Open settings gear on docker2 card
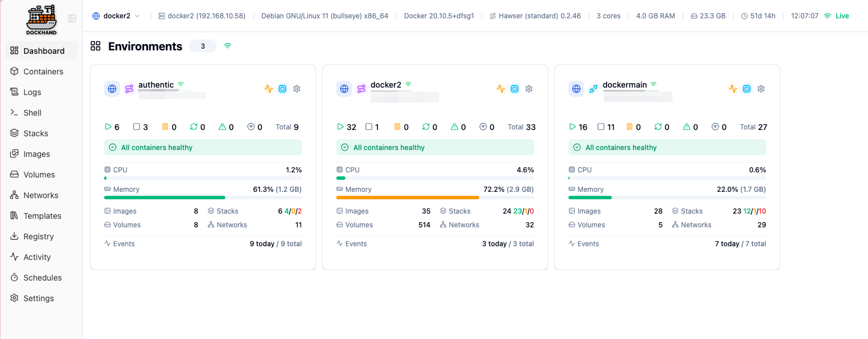Viewport: 868px width, 339px height. click(529, 89)
